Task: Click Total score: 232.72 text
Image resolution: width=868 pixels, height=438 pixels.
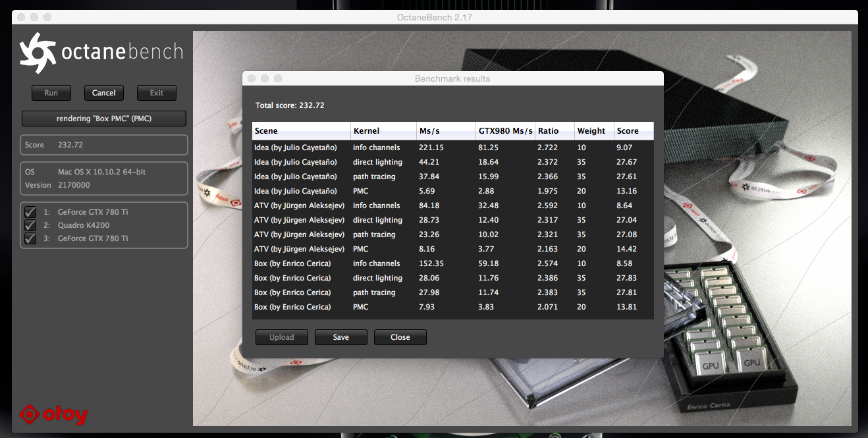Action: coord(290,105)
